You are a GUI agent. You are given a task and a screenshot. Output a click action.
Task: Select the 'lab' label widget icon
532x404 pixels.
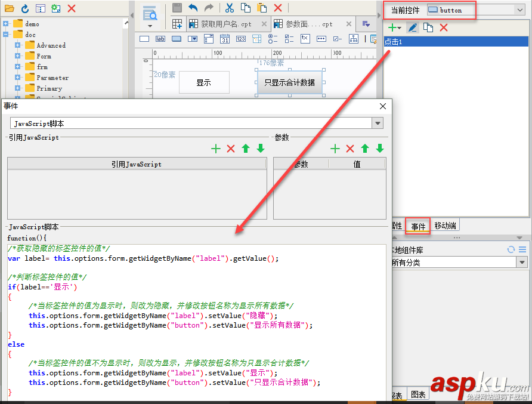(160, 39)
